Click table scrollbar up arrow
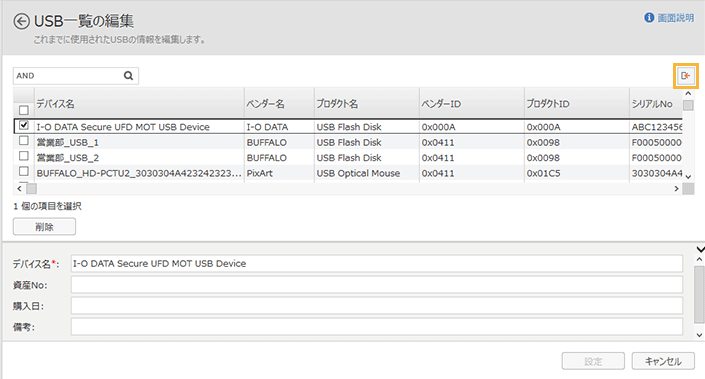Viewport: 705px width, 379px height. click(x=688, y=94)
